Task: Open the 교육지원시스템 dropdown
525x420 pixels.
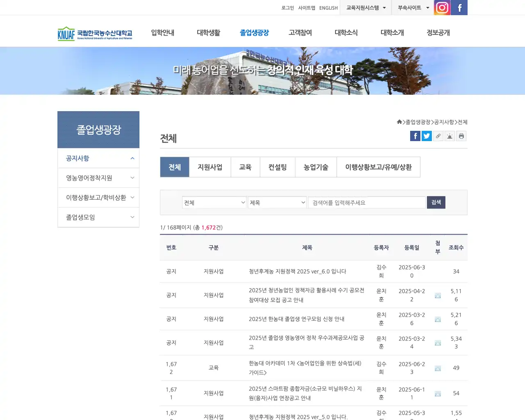Action: tap(365, 7)
